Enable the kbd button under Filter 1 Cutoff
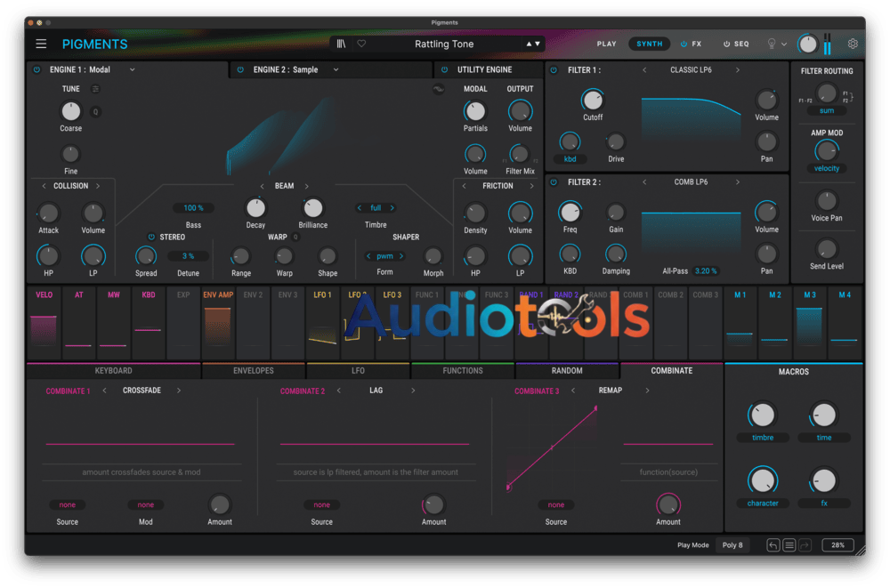 (570, 158)
